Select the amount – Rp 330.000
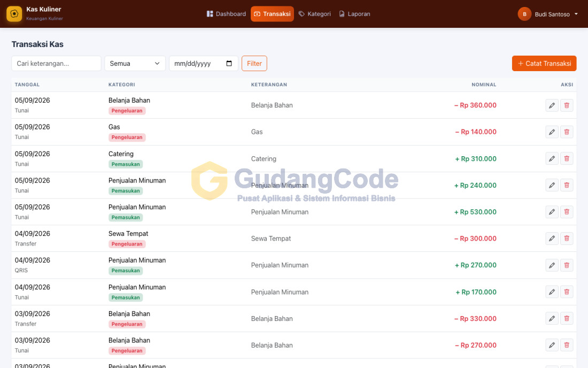588x368 pixels. tap(475, 318)
